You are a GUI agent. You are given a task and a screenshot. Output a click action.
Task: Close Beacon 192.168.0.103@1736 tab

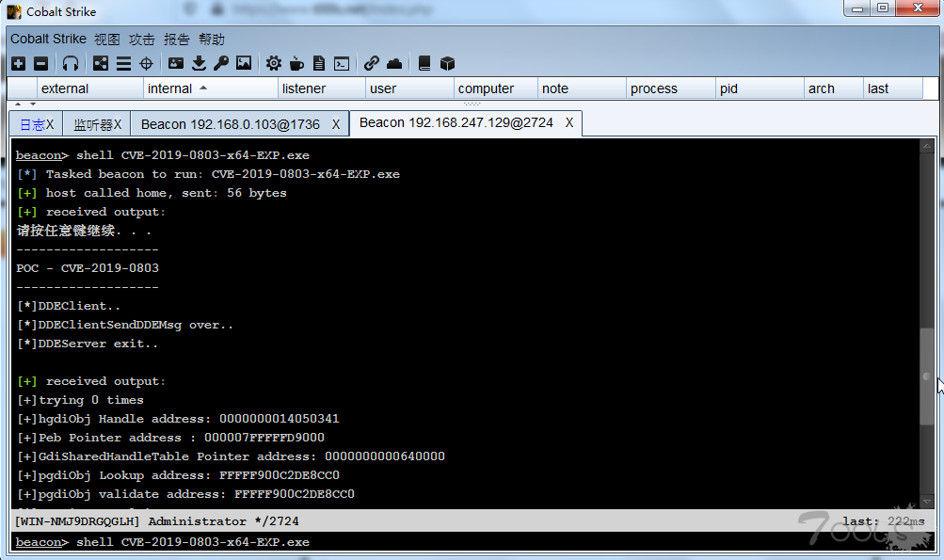(x=336, y=124)
